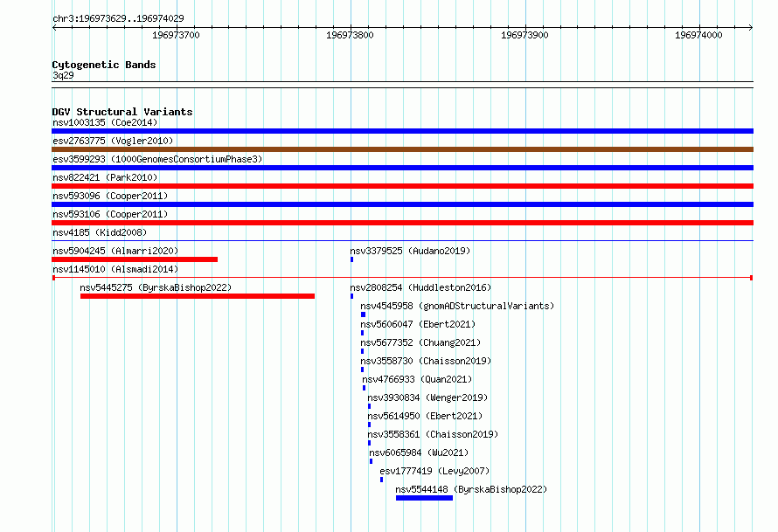Open nsv5544148 (ByrskaBishop2022) label
Viewport: 778px width, 532px height.
(471, 489)
